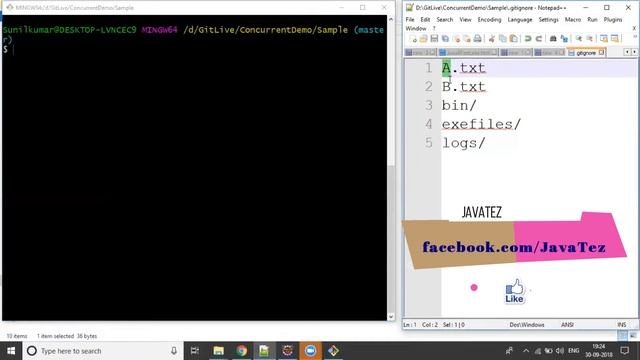Click the Save All icon in Notepad++

pyautogui.click(x=445, y=39)
